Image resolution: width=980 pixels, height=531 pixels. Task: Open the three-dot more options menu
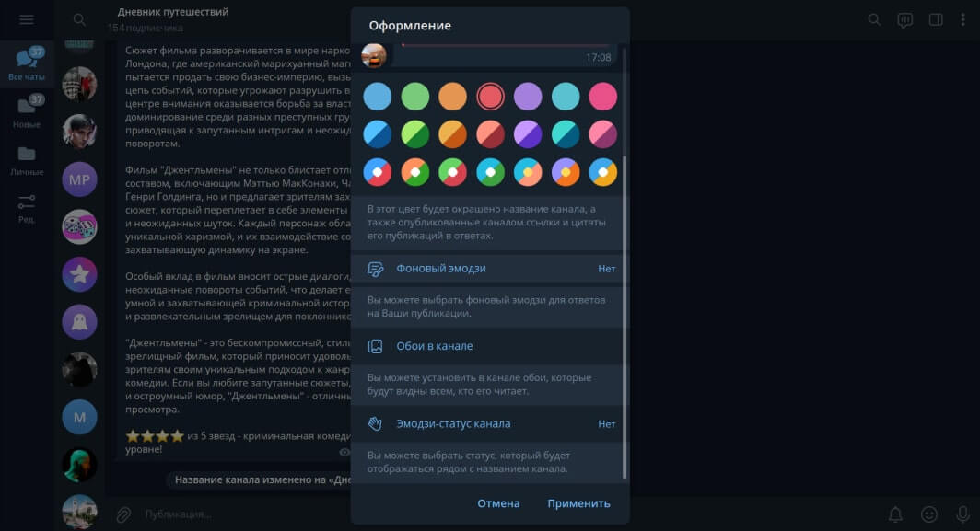coord(962,20)
